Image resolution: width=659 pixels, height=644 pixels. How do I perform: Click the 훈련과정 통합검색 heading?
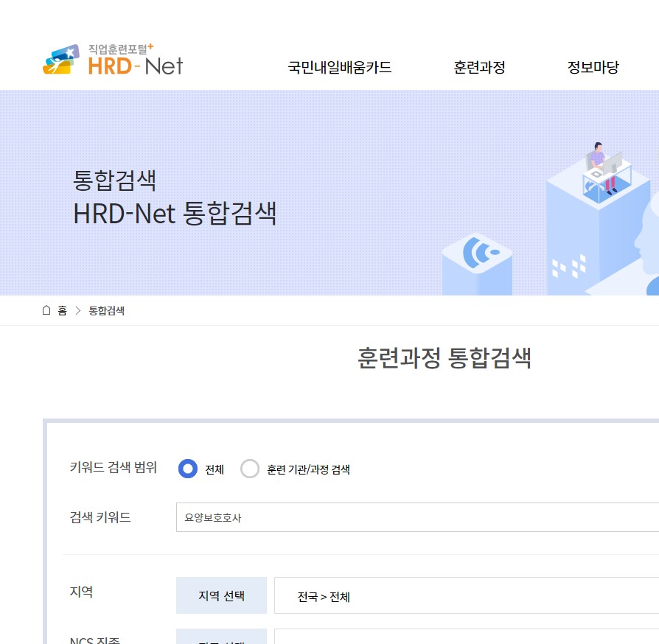tap(444, 358)
